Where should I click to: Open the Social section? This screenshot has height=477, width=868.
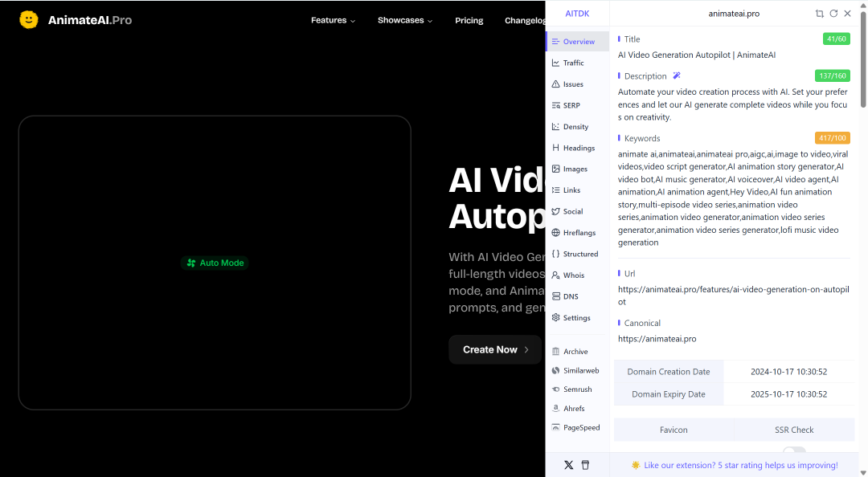577,211
